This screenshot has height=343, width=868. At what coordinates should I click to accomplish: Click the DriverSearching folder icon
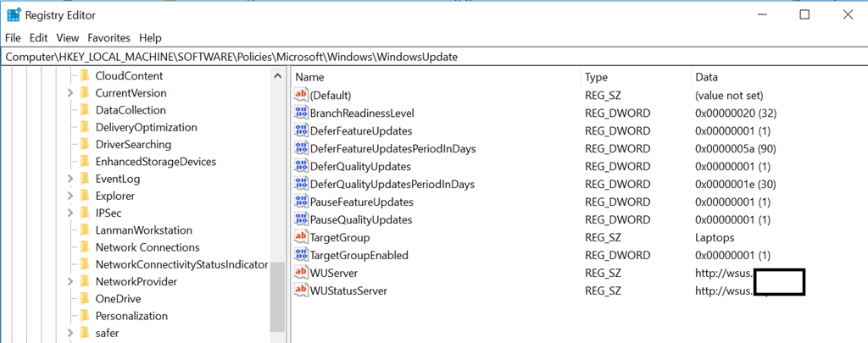coord(85,144)
